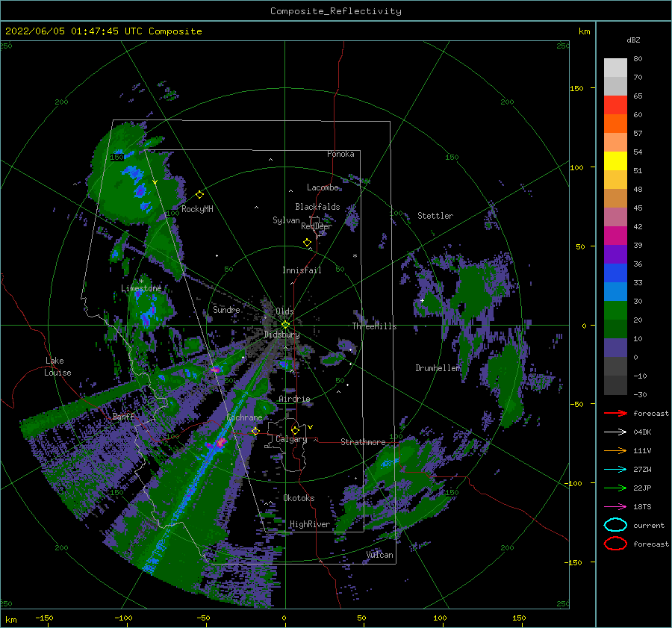
Task: Click the cyan 'current' ellipse legend icon
Action: pyautogui.click(x=615, y=525)
